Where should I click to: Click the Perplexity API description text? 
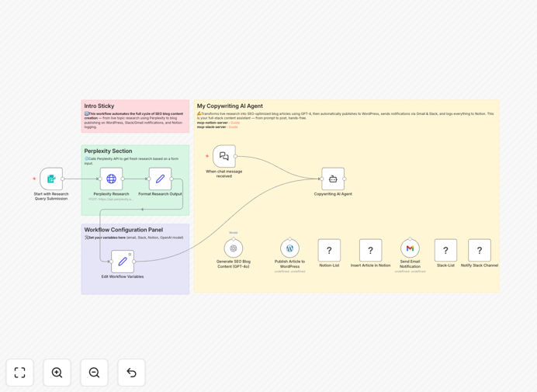131,161
